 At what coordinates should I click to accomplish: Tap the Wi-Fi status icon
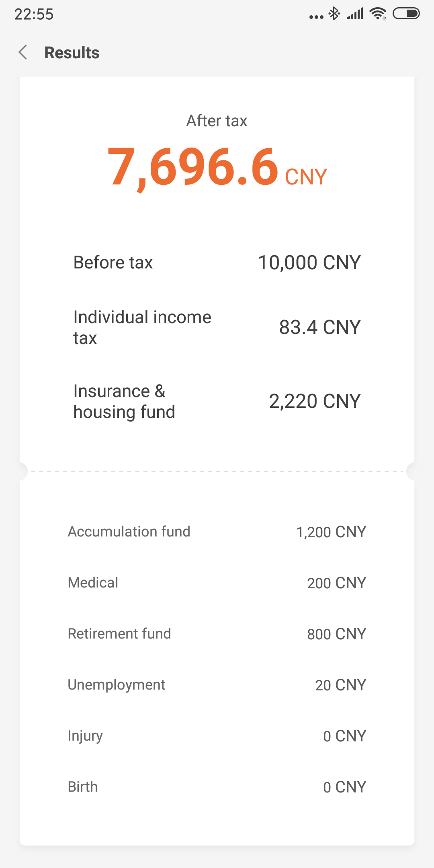378,14
